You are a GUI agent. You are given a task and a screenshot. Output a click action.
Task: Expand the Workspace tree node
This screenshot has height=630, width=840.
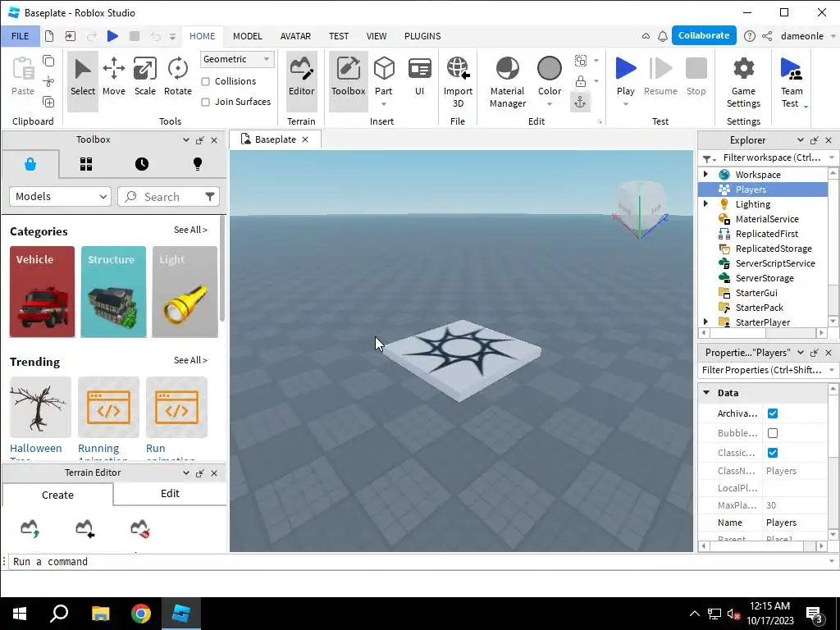click(705, 174)
